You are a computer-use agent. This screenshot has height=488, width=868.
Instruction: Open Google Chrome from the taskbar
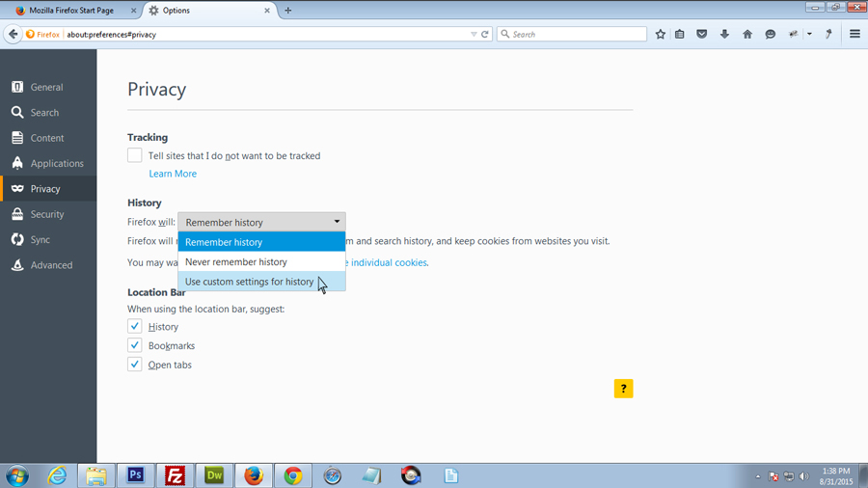click(x=293, y=475)
